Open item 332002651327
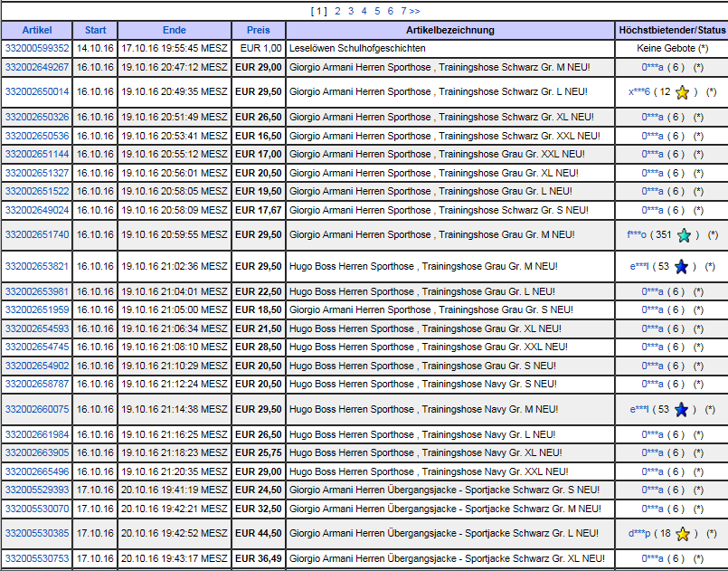This screenshot has height=571, width=728. tap(37, 174)
